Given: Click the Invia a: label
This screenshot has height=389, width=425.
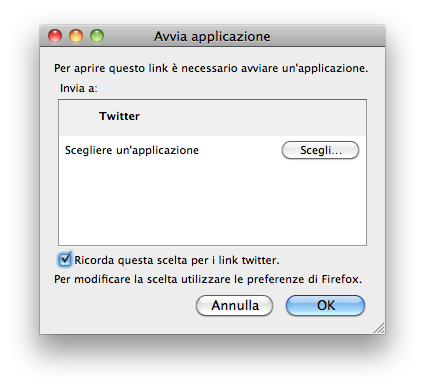Looking at the screenshot, I should (79, 88).
